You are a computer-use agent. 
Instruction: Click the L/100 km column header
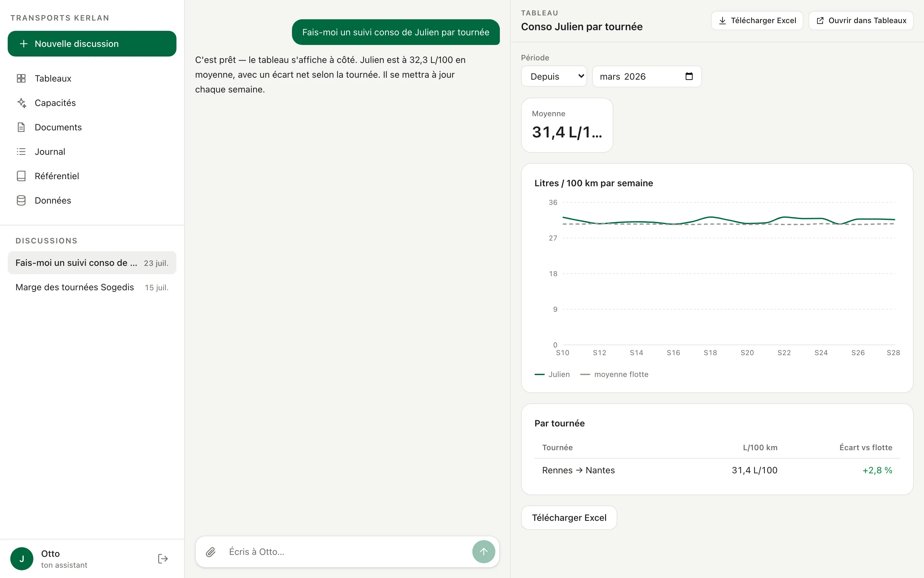coord(760,447)
